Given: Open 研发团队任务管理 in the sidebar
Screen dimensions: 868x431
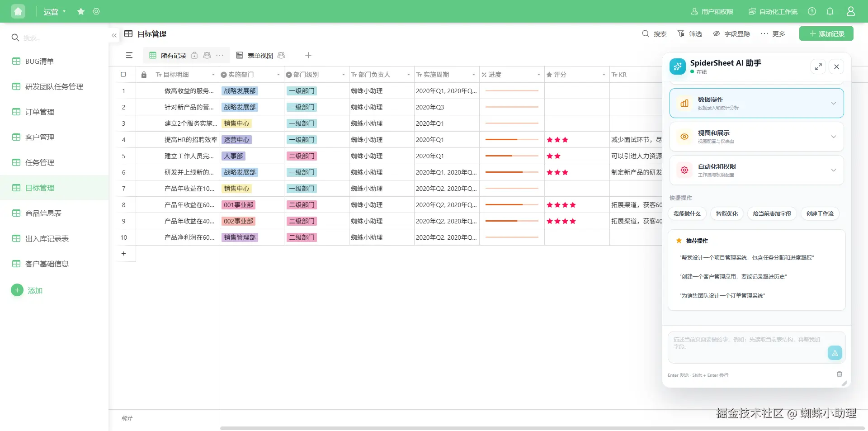Looking at the screenshot, I should [x=54, y=86].
